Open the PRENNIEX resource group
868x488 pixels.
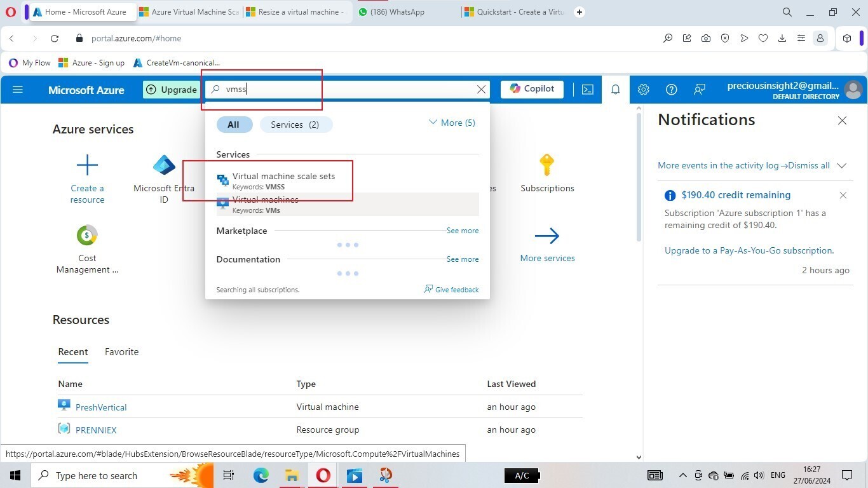pos(96,430)
